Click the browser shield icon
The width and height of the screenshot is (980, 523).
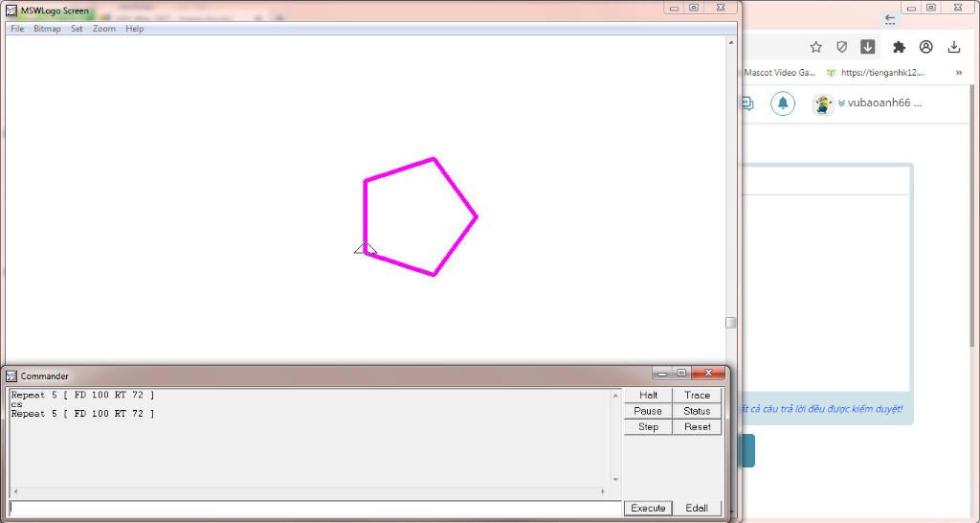pyautogui.click(x=842, y=47)
